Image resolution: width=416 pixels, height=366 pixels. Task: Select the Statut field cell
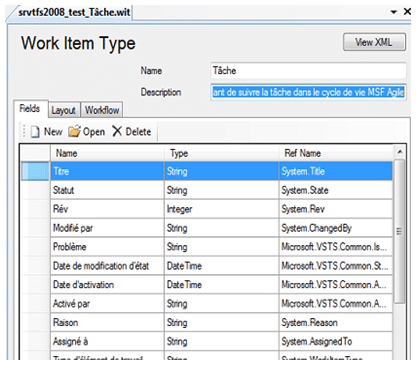tap(107, 190)
